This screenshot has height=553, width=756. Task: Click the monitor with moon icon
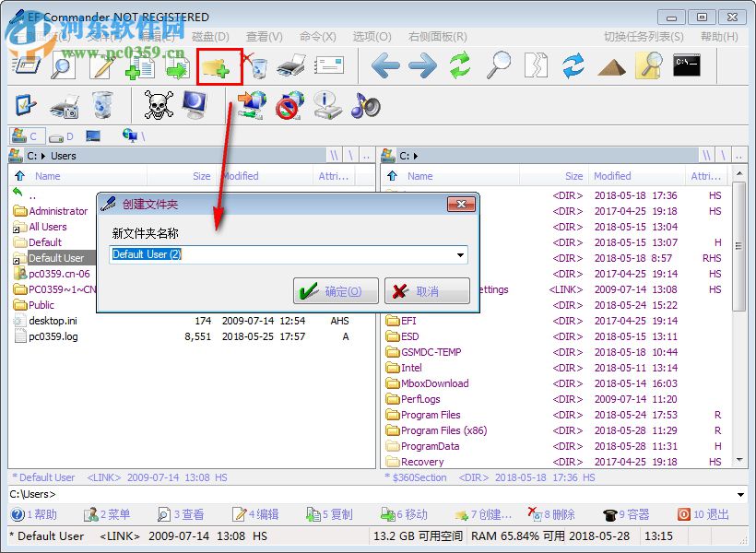point(195,105)
